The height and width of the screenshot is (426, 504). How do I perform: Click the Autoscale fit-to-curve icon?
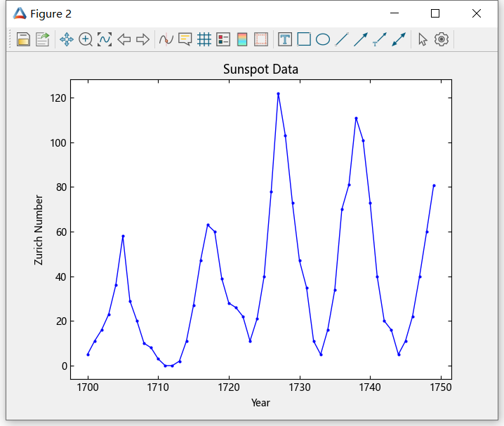(x=105, y=39)
